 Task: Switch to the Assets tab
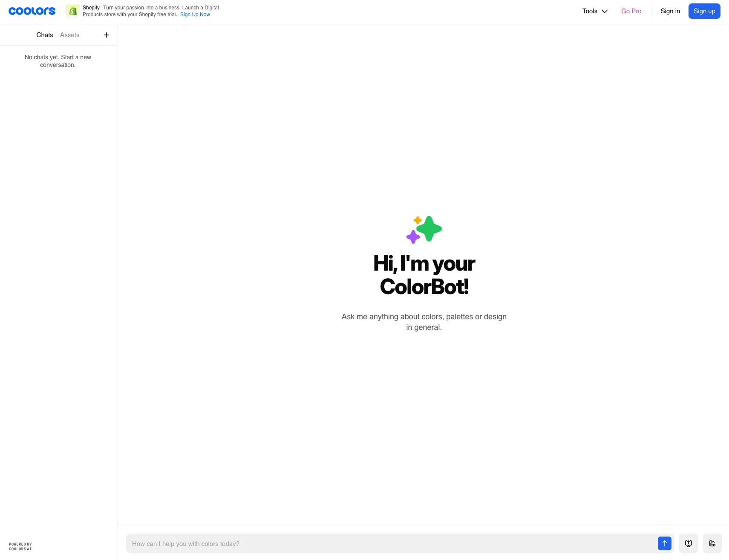coord(69,35)
